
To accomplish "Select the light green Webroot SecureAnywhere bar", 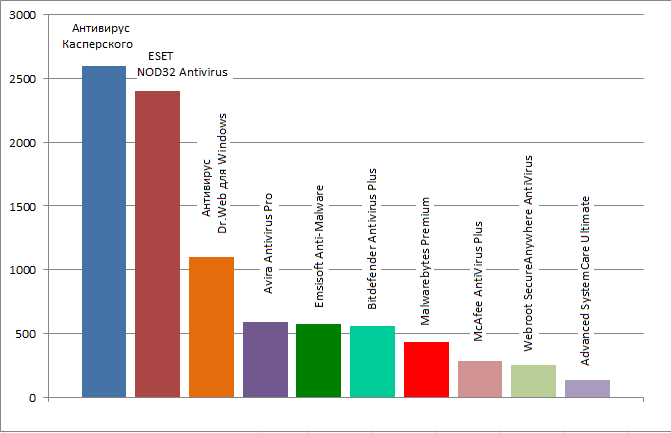I will [533, 381].
